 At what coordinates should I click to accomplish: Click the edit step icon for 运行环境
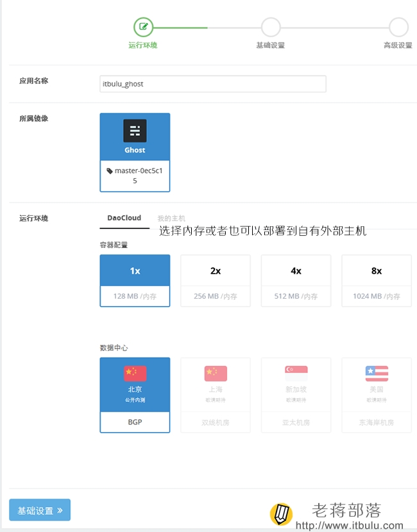coord(143,27)
